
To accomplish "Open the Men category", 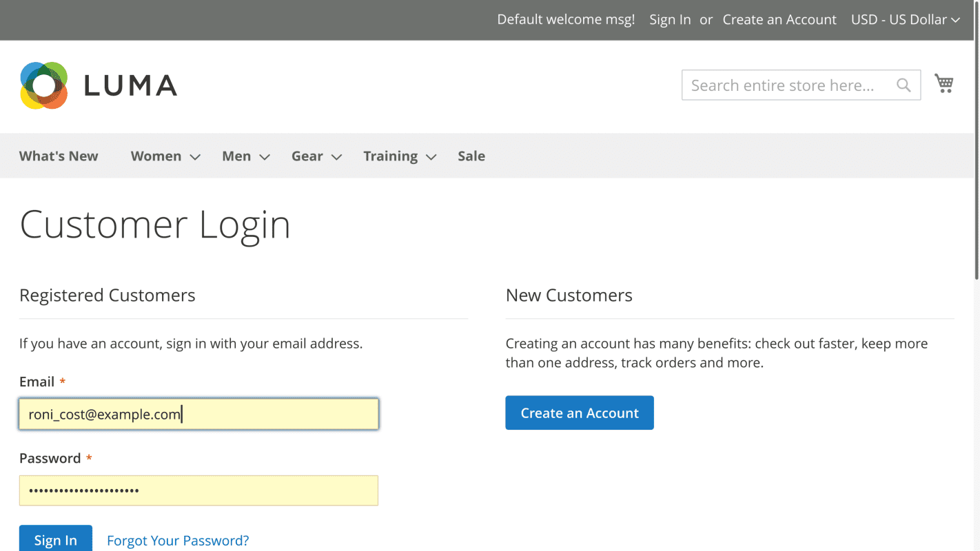I will pos(236,156).
